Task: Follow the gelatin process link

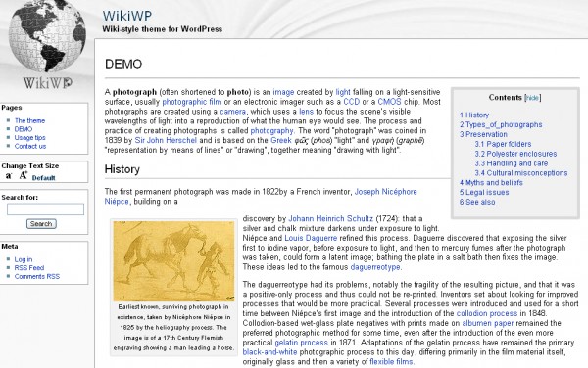Action: (x=302, y=343)
